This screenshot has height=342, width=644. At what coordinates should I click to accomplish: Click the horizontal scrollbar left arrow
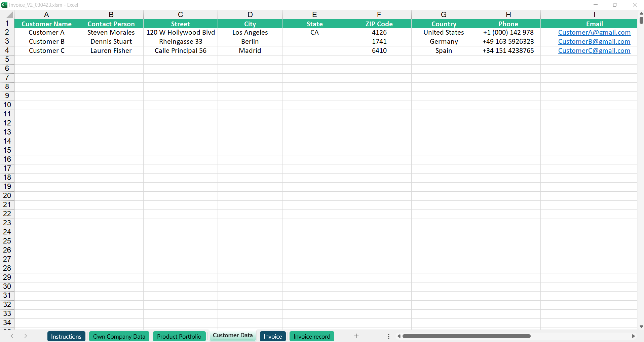point(399,336)
